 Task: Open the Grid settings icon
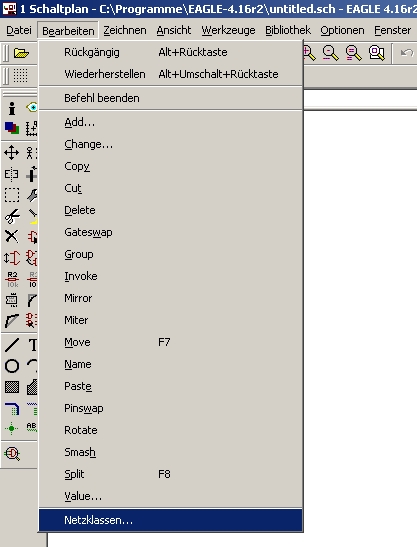click(x=20, y=75)
